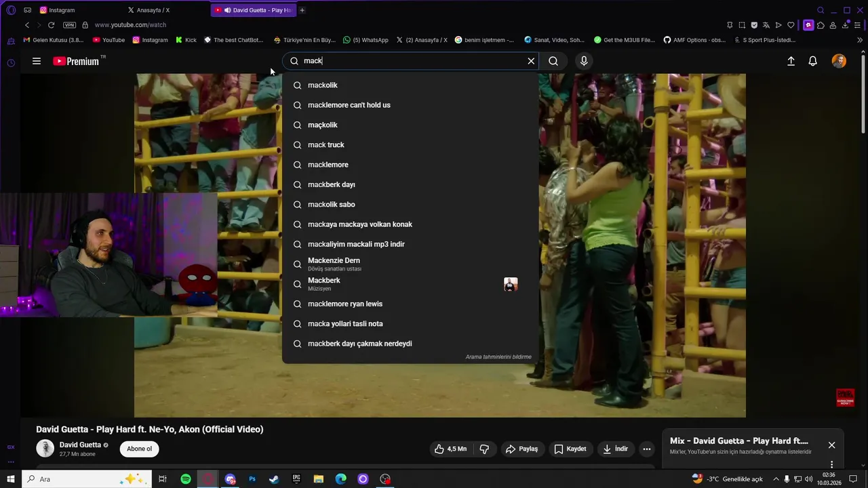Open Epic Games Launcher in taskbar

point(296,479)
